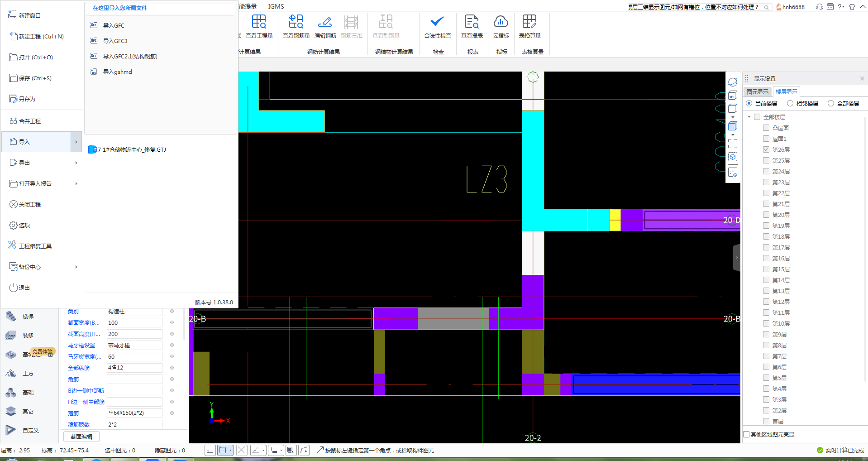Screen dimensions: 868x461
Task: Click the plus-point offset icon in status bar
Action: tap(273, 450)
